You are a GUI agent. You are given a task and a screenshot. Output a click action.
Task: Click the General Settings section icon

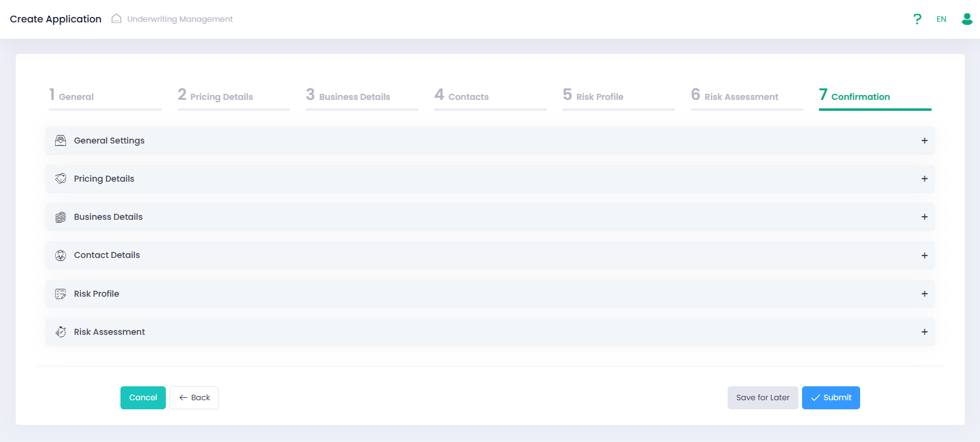tap(61, 140)
